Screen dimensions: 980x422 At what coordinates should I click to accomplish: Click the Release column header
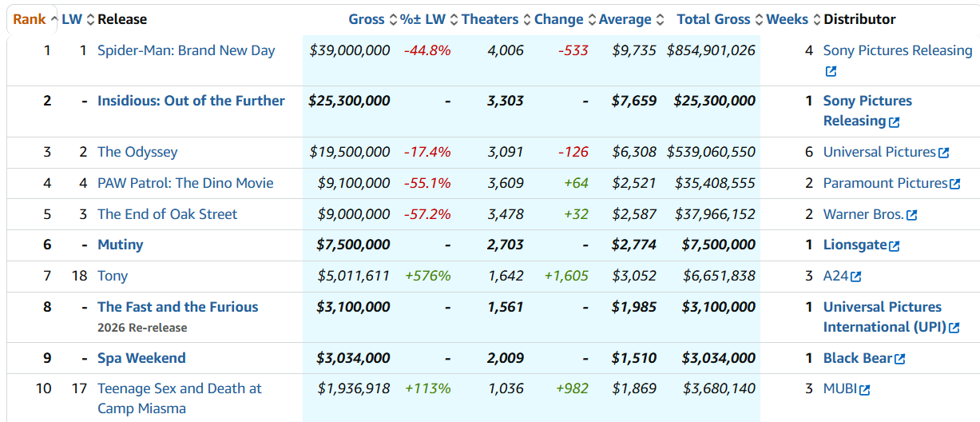tap(122, 19)
